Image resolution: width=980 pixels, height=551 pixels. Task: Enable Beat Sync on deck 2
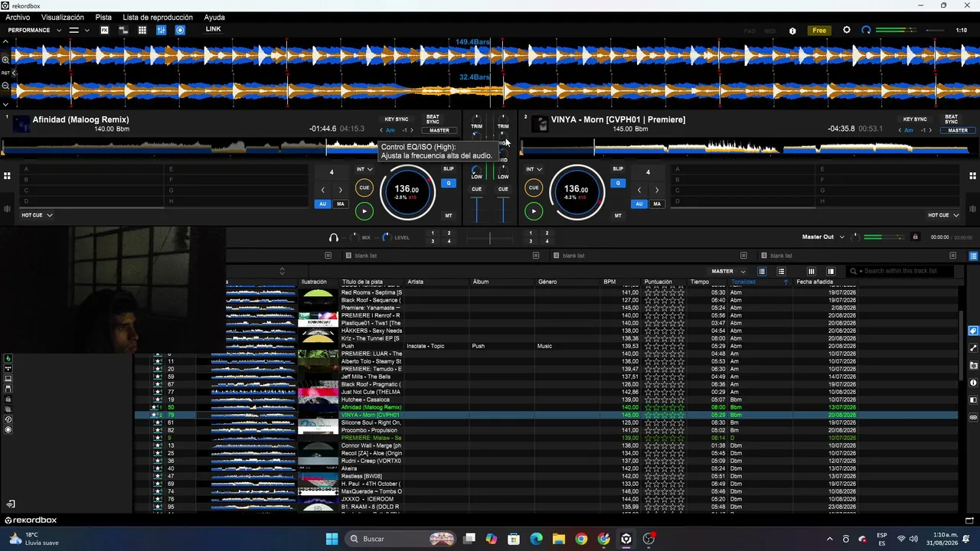coord(951,119)
